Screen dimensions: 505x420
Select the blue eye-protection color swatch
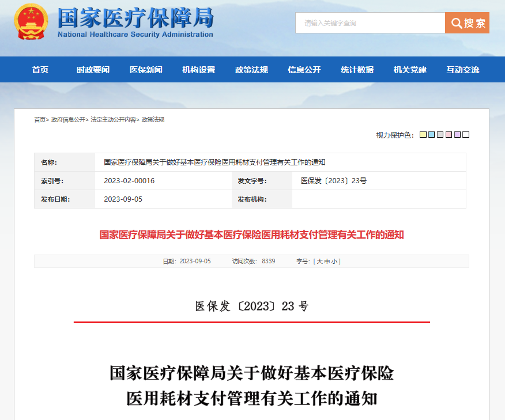[431, 134]
